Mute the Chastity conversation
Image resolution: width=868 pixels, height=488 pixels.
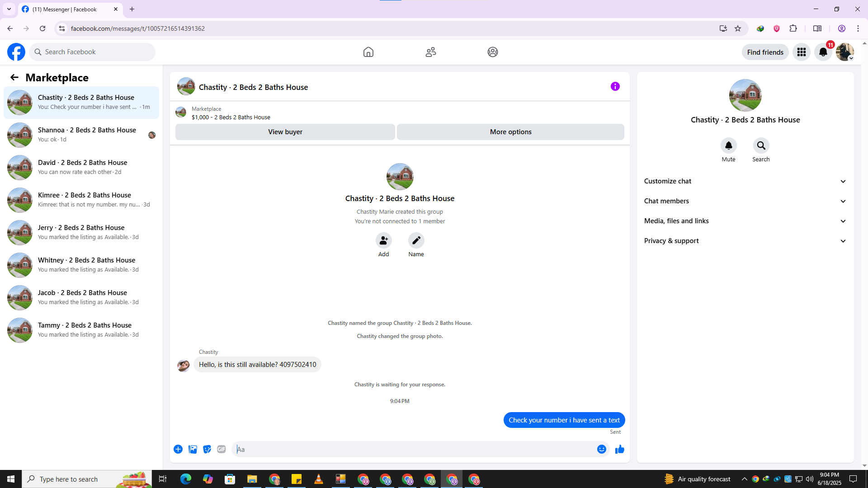[729, 145]
